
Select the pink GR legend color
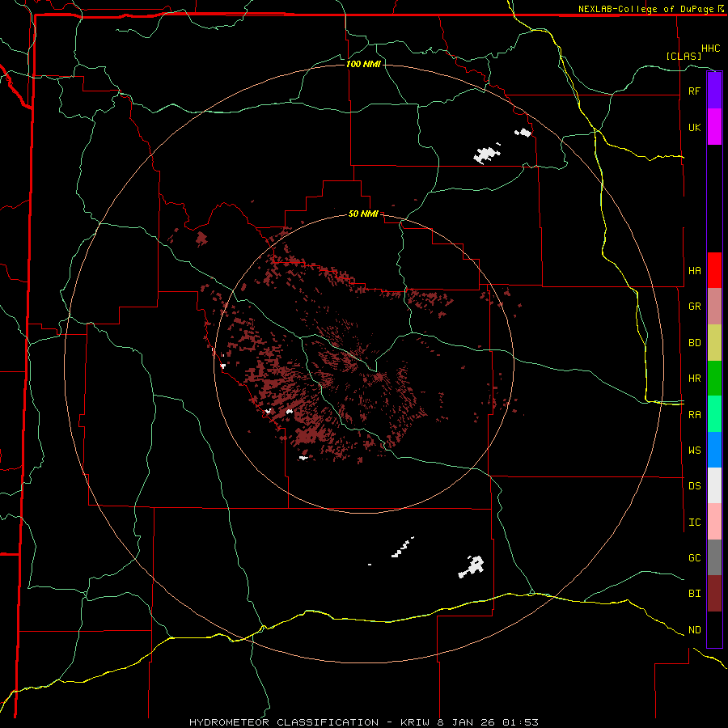point(714,307)
